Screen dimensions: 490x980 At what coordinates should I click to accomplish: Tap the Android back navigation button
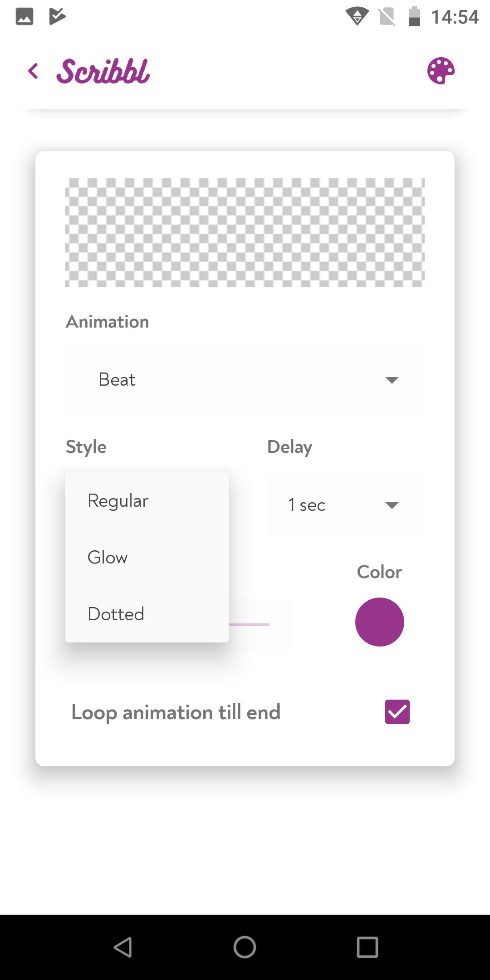pos(123,947)
